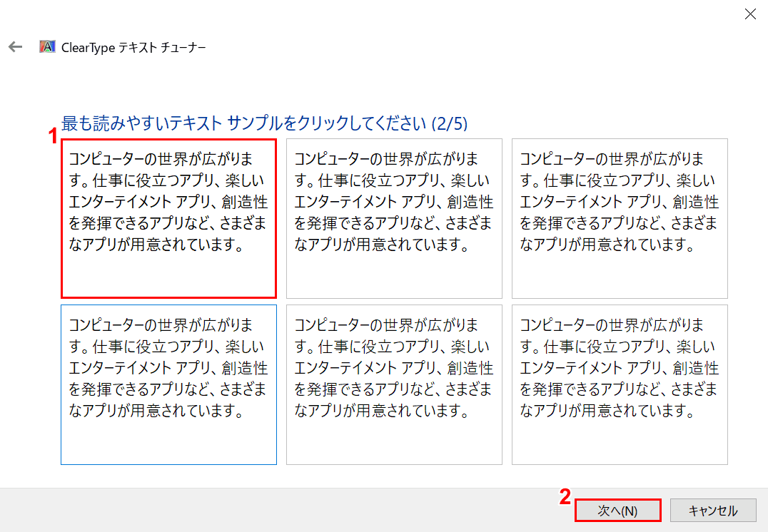Go back using the left arrow
768x532 pixels.
[x=15, y=47]
